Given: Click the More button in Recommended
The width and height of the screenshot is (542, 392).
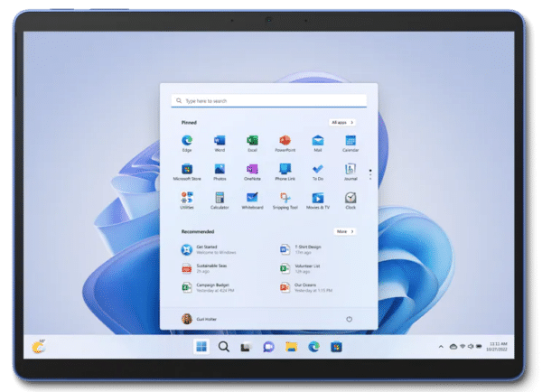Looking at the screenshot, I should (345, 231).
